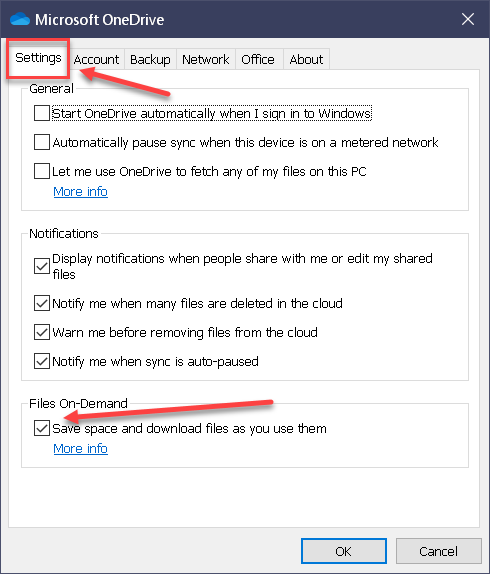This screenshot has width=490, height=574.
Task: Tick Let me use OneDrive to fetch files
Action: pos(42,171)
